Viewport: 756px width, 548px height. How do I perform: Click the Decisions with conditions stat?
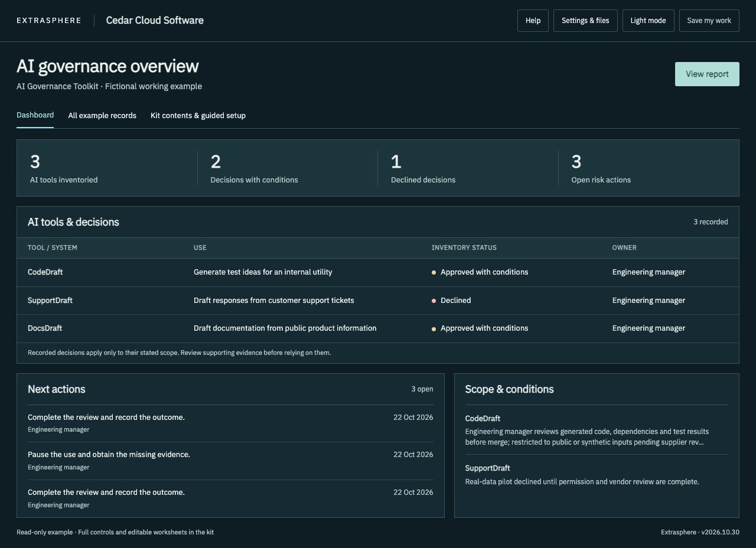[x=288, y=168]
